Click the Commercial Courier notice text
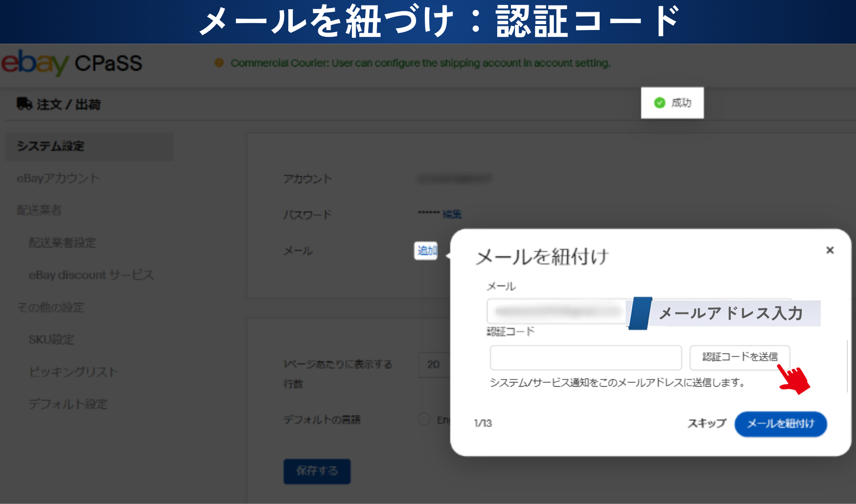The image size is (856, 504). pyautogui.click(x=420, y=63)
